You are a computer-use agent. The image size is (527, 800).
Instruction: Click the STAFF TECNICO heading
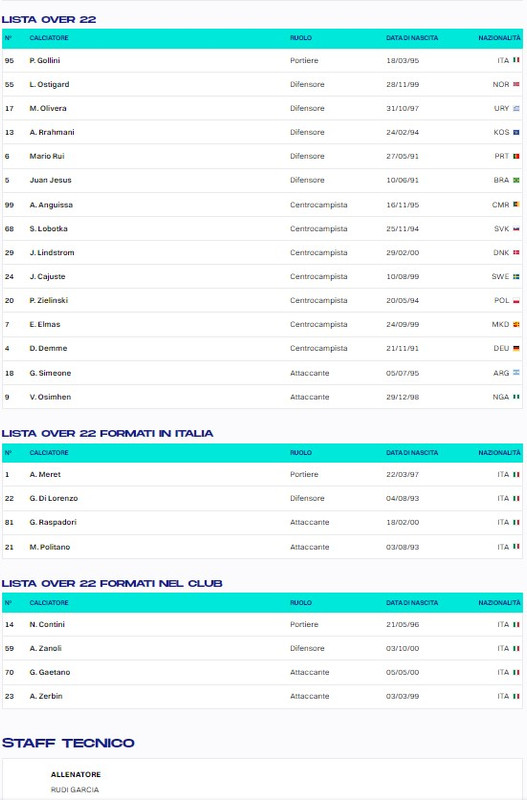(68, 743)
